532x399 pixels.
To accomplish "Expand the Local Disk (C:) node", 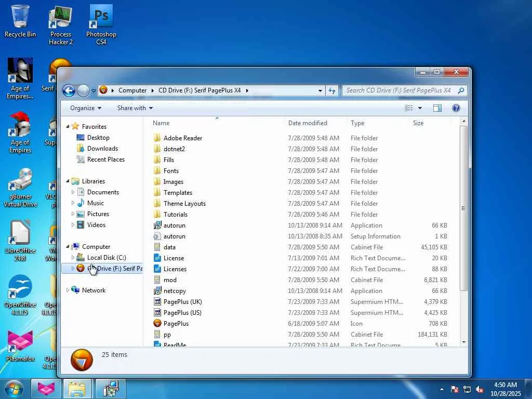I will pos(73,258).
